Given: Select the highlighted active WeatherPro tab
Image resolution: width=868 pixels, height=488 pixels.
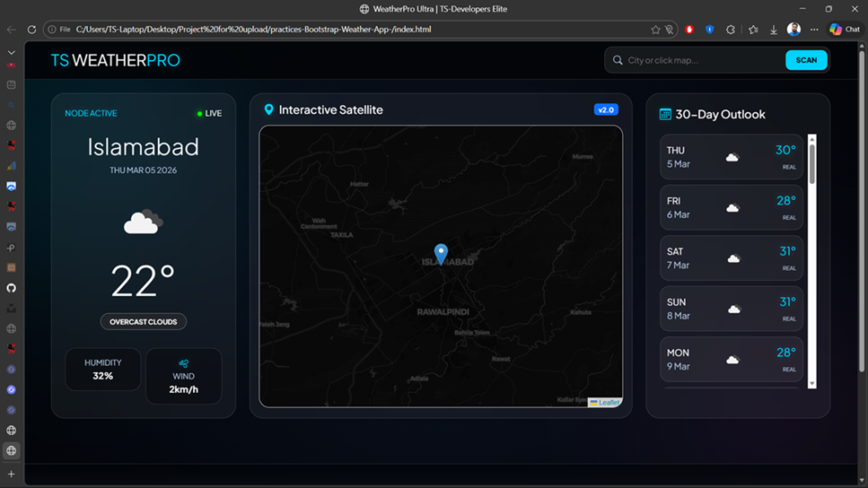Looking at the screenshot, I should coord(11,451).
